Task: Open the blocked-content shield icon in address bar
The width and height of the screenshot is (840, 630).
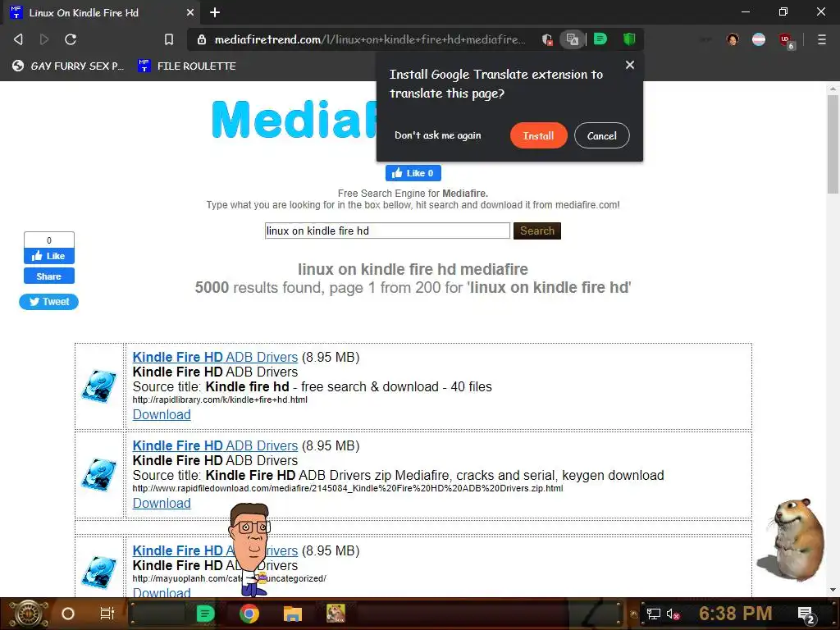Action: coord(547,39)
